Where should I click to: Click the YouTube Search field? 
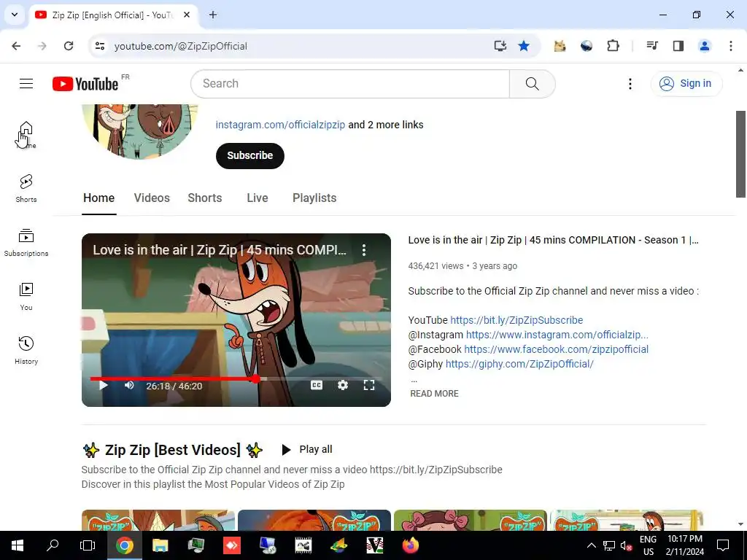click(350, 84)
